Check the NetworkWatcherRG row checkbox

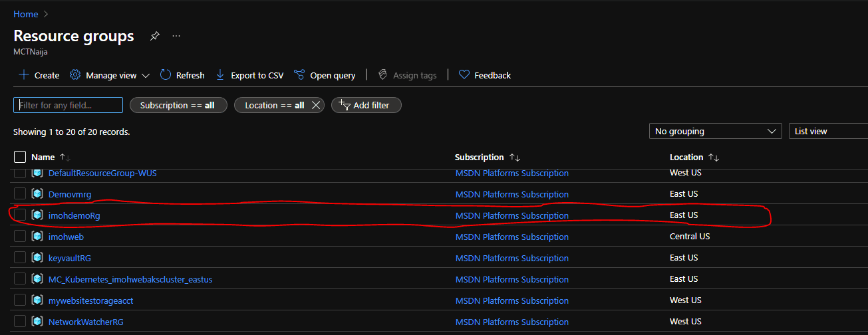click(20, 321)
